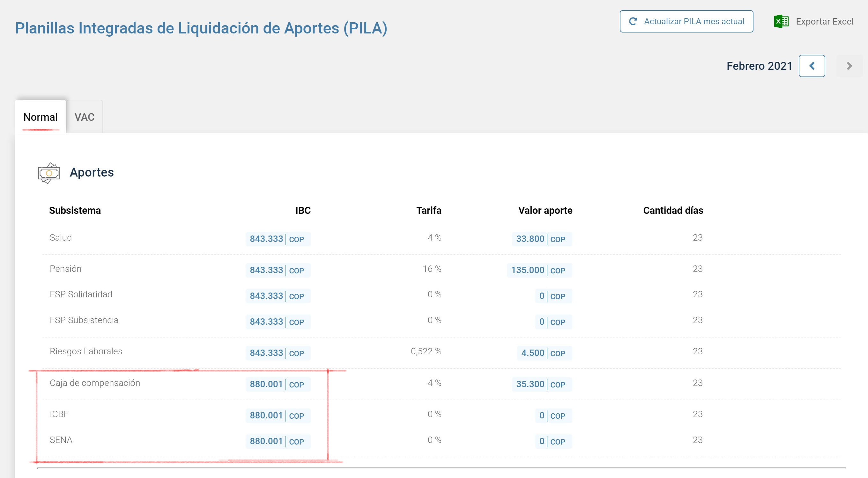Click the Actualizar PILA mes actual button
Screen dimensions: 868x478
point(686,21)
